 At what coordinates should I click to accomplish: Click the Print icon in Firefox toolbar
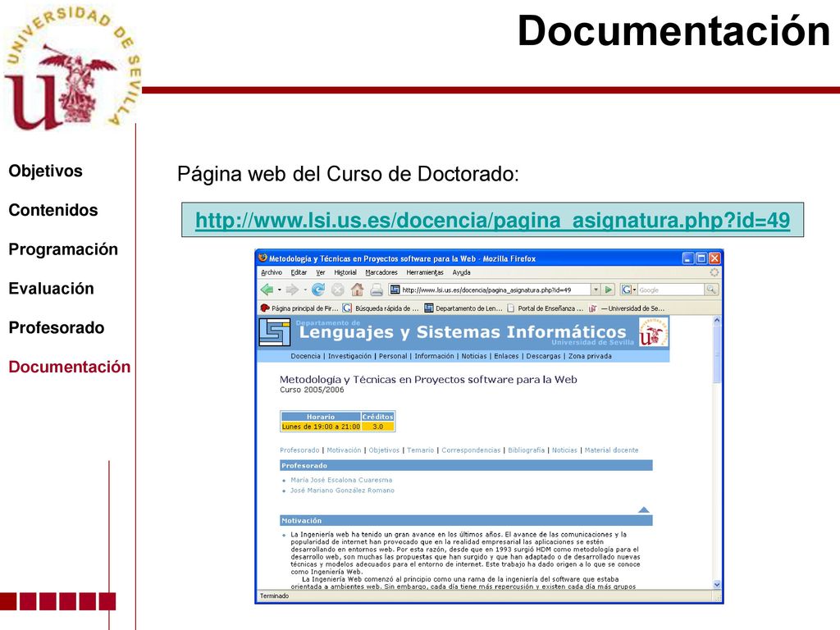click(x=377, y=290)
